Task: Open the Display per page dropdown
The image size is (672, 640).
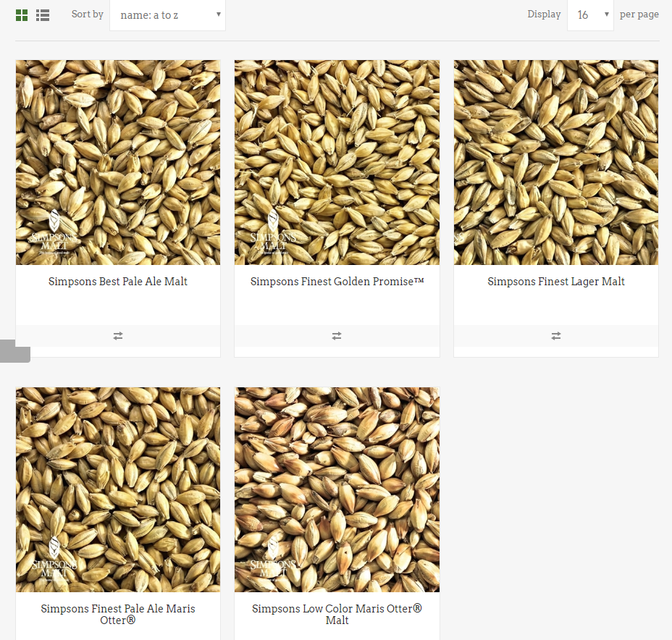Action: pyautogui.click(x=590, y=15)
